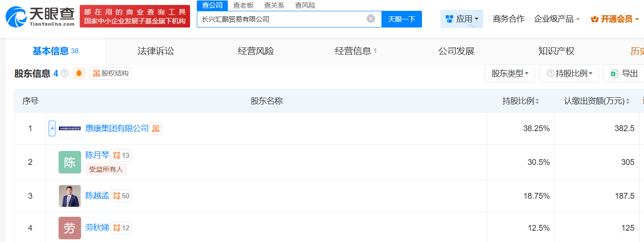Click the 导出 export button

point(624,73)
